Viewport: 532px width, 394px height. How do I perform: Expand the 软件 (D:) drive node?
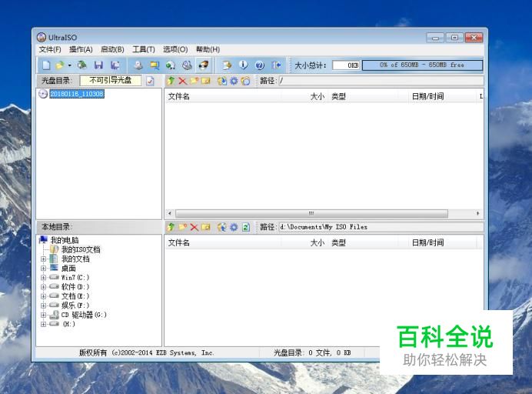pyautogui.click(x=43, y=287)
